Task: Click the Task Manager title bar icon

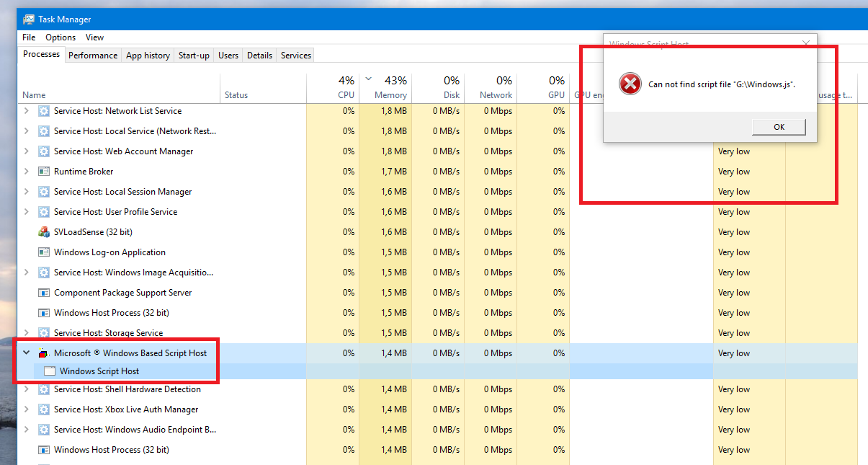Action: [29, 19]
